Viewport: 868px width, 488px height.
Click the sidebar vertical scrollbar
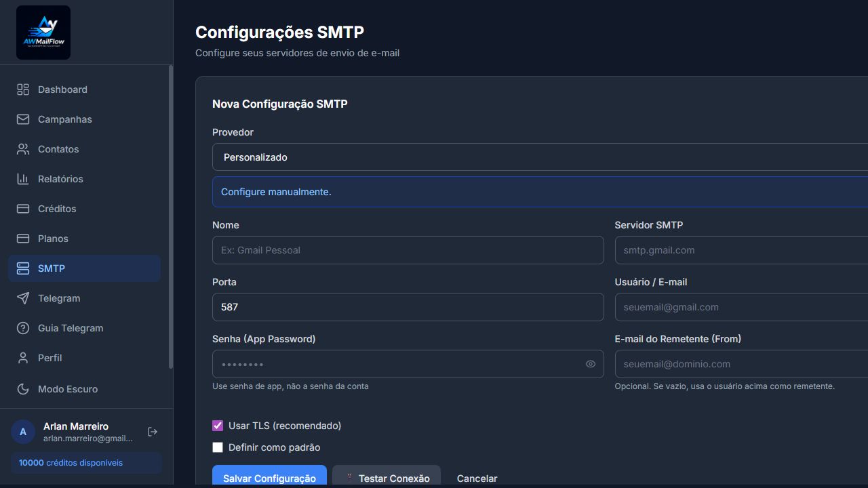(x=171, y=217)
